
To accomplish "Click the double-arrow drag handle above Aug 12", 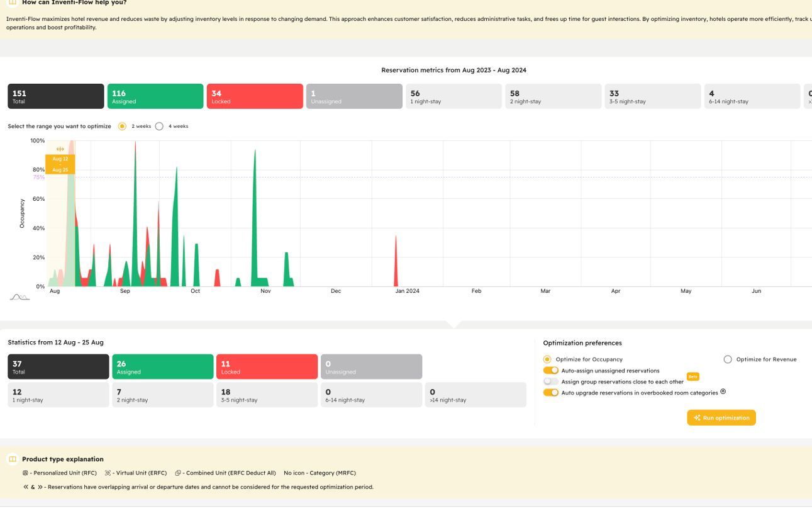I will click(60, 149).
